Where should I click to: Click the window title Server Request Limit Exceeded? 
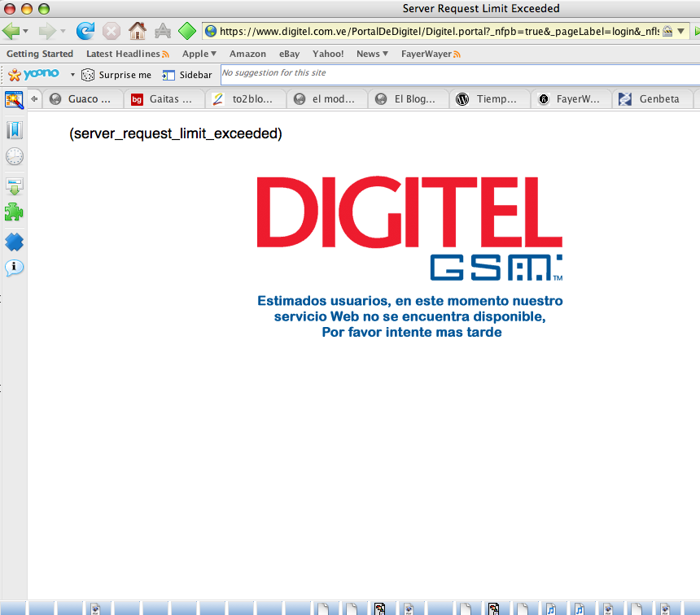pos(481,8)
